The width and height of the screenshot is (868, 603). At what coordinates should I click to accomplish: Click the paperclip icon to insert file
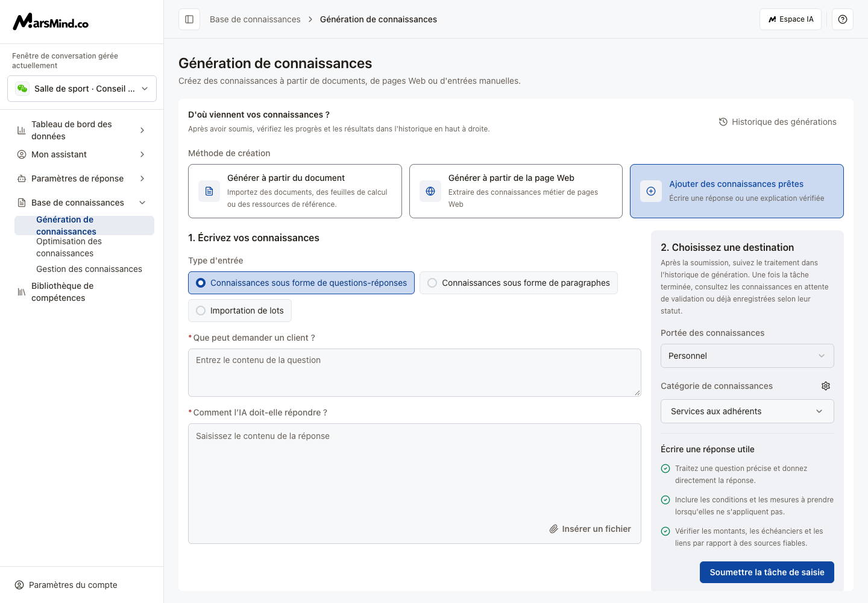553,529
